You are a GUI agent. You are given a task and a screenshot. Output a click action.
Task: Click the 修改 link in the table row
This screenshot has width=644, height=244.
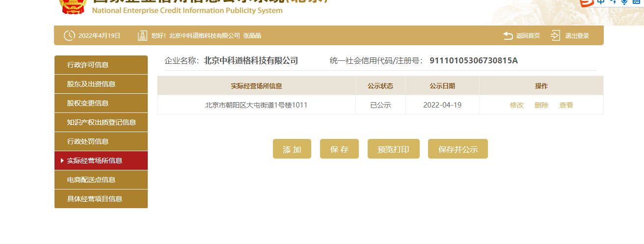pos(517,105)
